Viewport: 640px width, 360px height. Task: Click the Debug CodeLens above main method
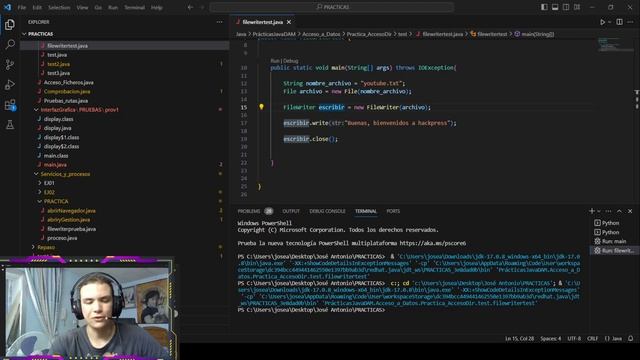pyautogui.click(x=291, y=61)
